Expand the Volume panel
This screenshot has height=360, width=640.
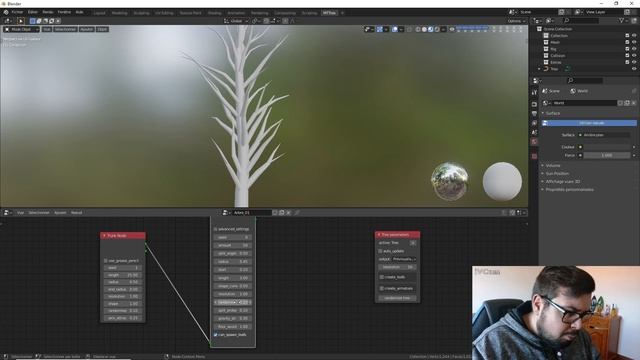click(x=553, y=165)
